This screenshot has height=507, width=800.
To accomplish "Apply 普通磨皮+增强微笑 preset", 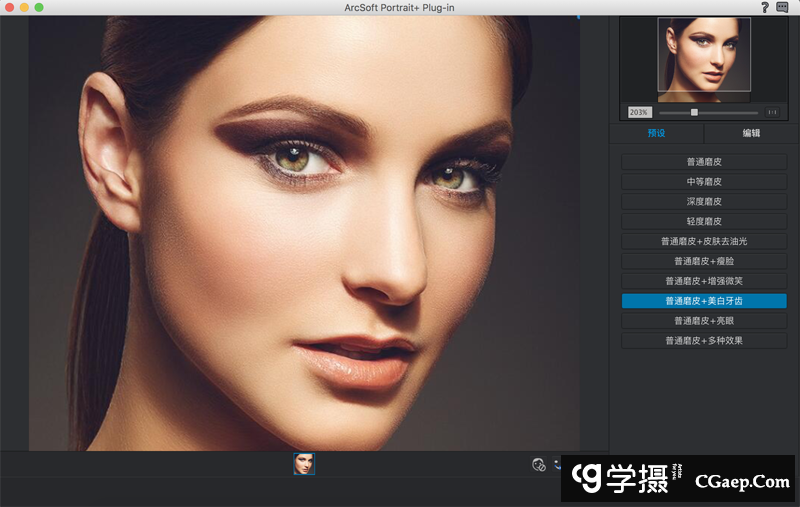I will tap(704, 281).
